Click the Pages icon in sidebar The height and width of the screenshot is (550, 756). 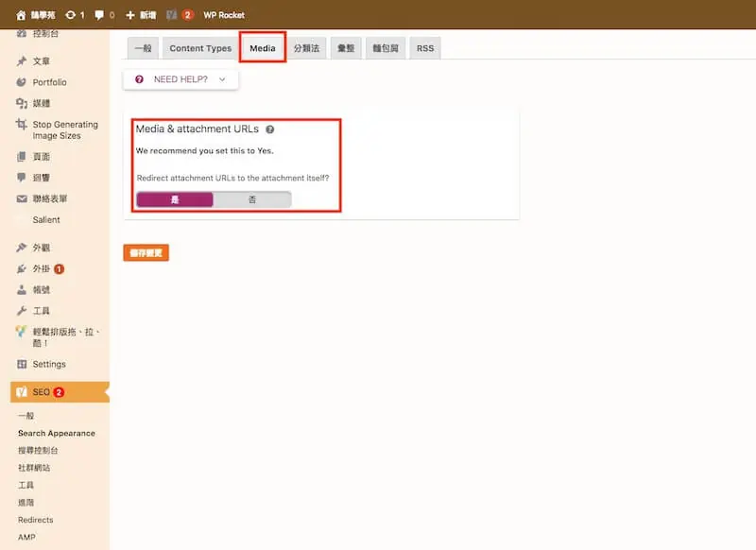22,157
